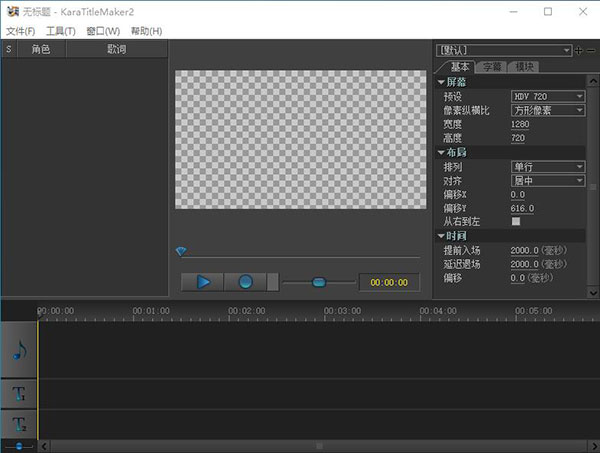Select the T2 subtitle track icon
The image size is (600, 453).
coord(20,424)
